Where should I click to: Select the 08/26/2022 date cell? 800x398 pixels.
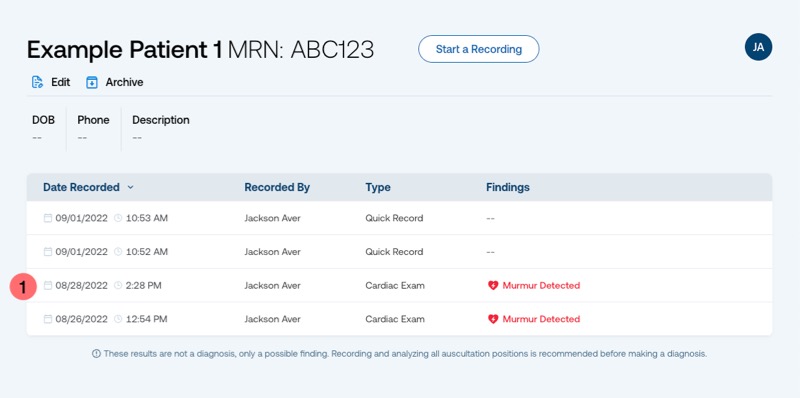coord(82,319)
